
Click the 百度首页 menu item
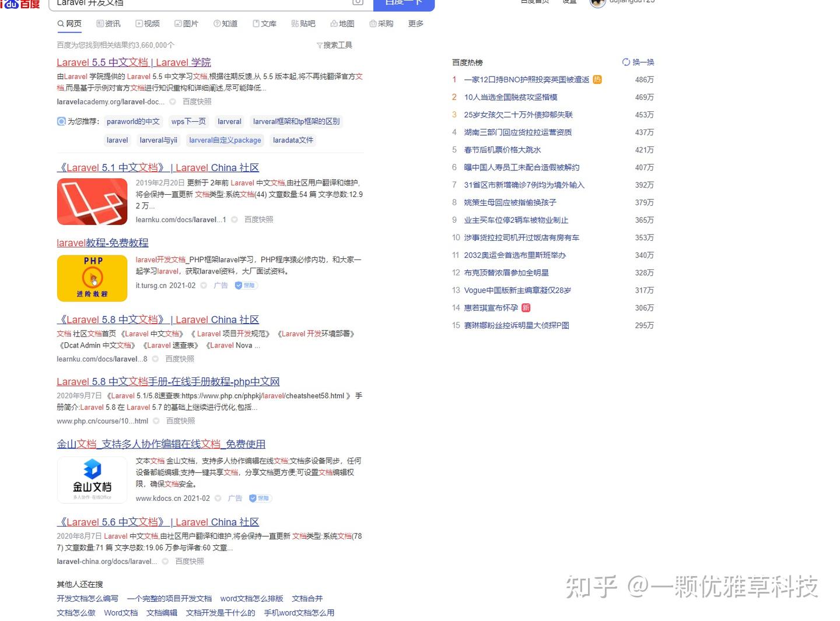(x=534, y=2)
